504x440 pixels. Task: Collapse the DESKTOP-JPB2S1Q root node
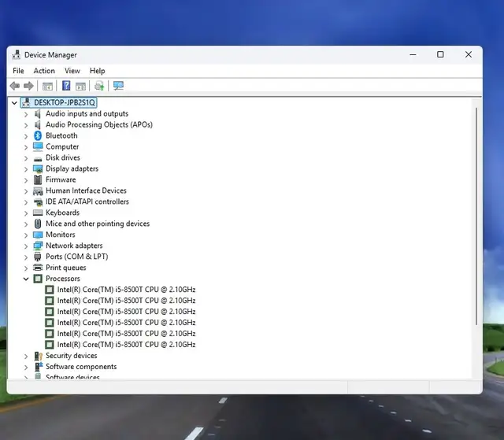click(14, 103)
